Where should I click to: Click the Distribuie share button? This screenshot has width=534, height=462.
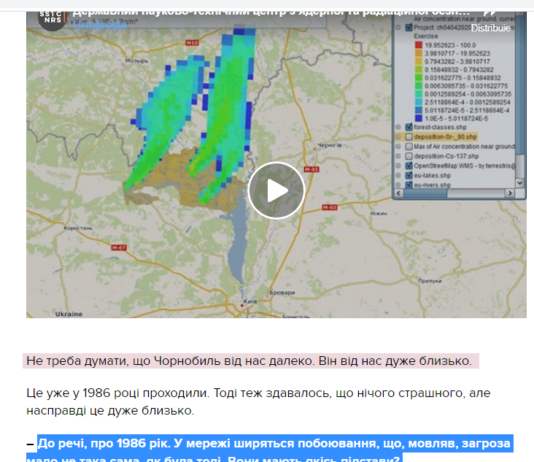[490, 28]
